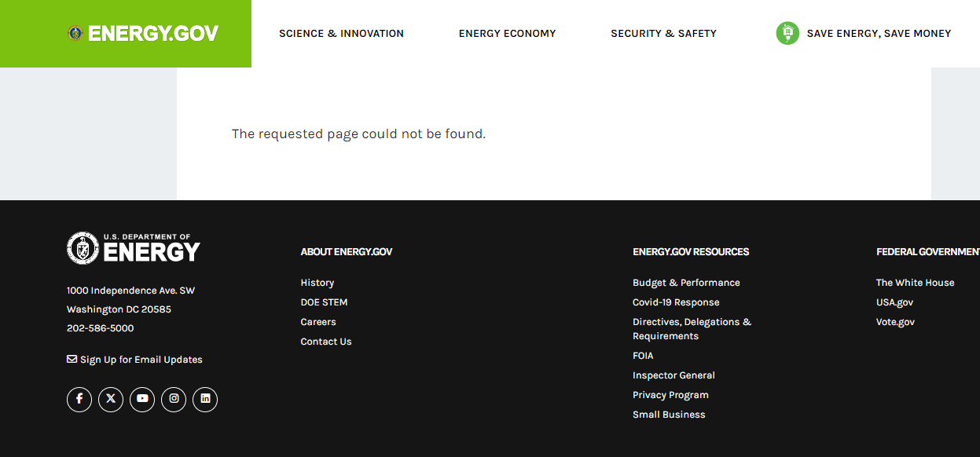
Task: Open the Energy Economy menu
Action: (507, 34)
